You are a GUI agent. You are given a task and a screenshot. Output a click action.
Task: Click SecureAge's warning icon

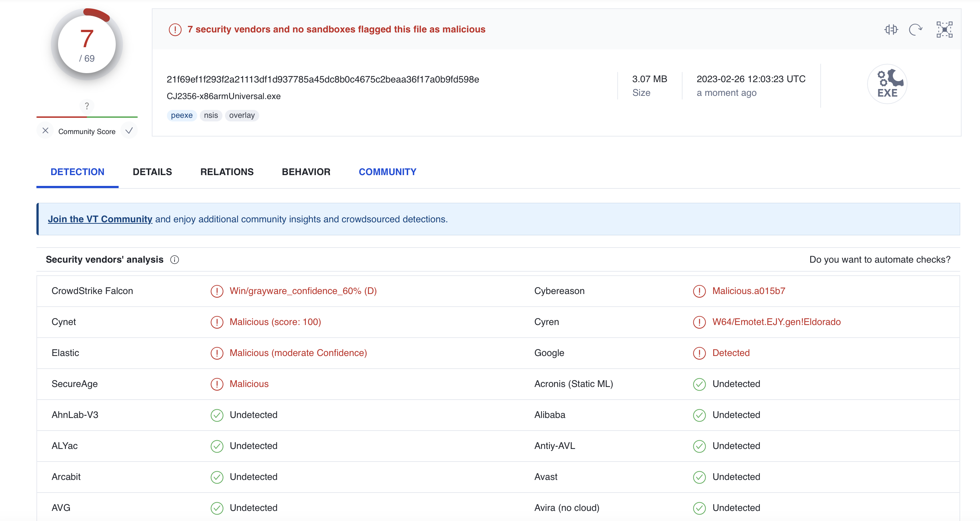[x=217, y=384]
